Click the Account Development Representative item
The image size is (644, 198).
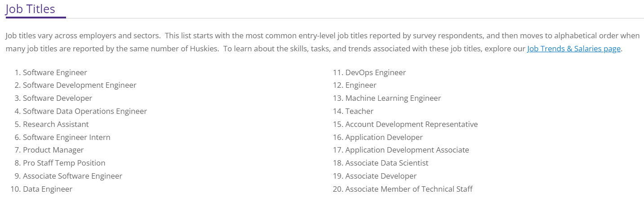(x=411, y=124)
